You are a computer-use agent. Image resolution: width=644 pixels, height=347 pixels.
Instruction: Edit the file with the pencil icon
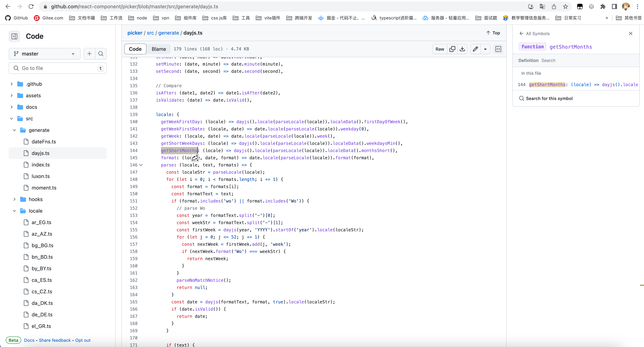pyautogui.click(x=475, y=49)
